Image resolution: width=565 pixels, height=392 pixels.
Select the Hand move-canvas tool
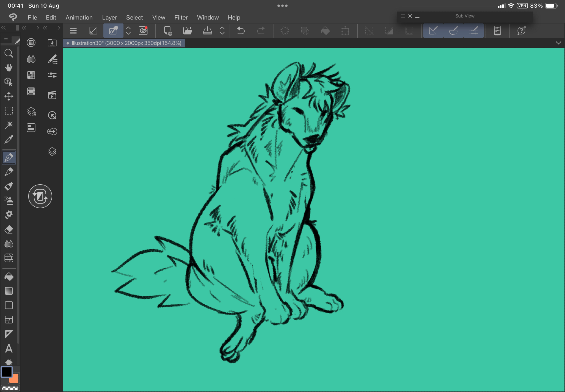pyautogui.click(x=9, y=68)
